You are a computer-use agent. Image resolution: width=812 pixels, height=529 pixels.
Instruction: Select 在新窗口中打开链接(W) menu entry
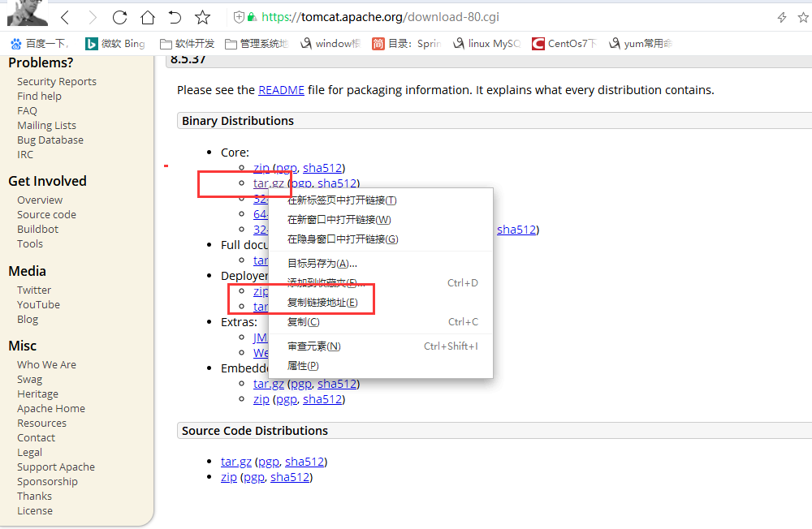pos(381,219)
